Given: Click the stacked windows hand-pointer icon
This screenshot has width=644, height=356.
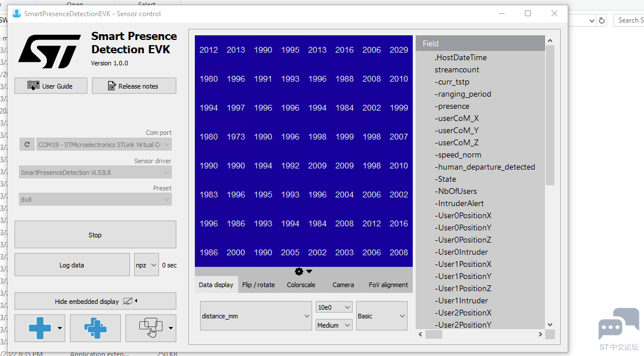Looking at the screenshot, I should pyautogui.click(x=151, y=328).
